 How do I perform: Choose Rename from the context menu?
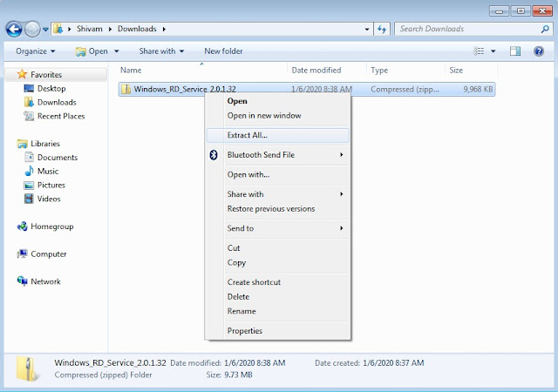(242, 311)
